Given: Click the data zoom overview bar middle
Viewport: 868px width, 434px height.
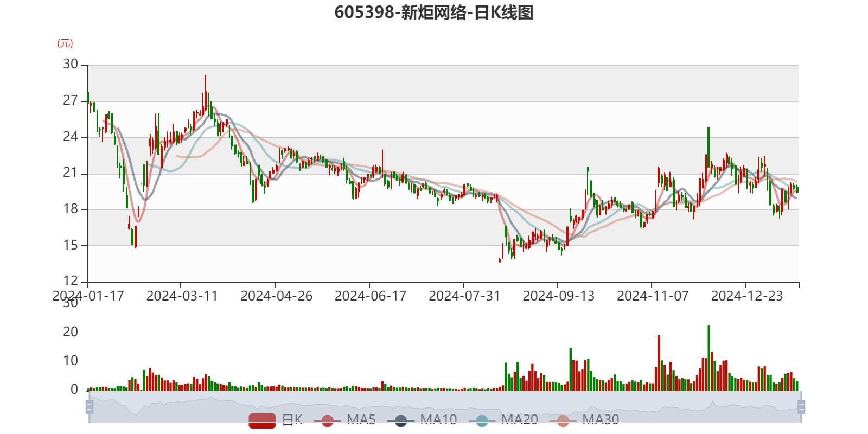Looking at the screenshot, I should [445, 406].
